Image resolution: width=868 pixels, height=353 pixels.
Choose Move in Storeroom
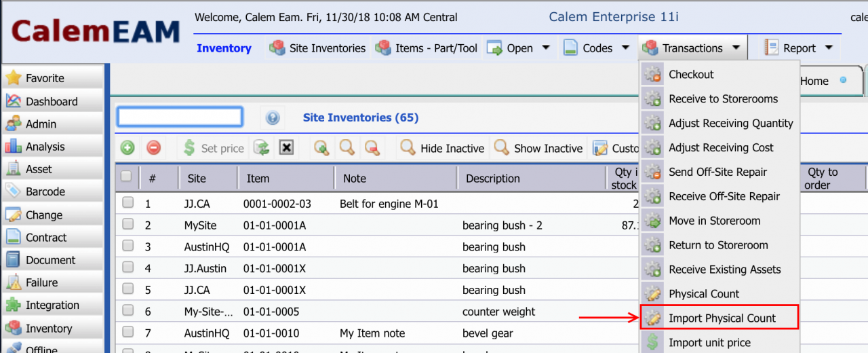point(719,221)
